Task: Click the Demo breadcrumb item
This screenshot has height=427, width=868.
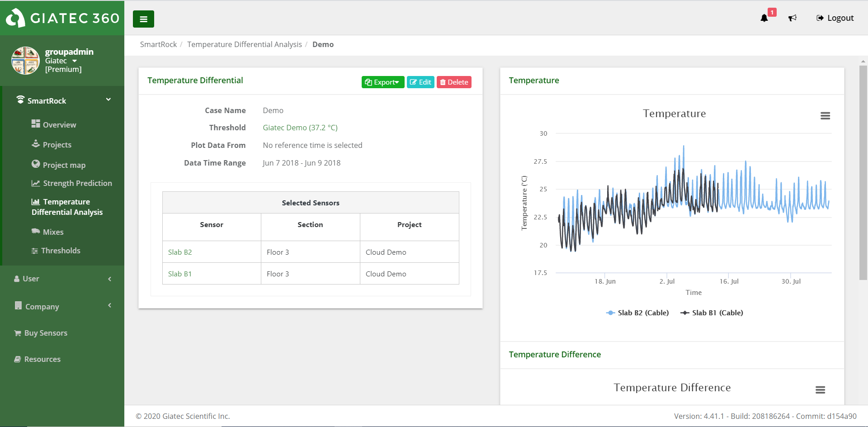Action: [323, 44]
